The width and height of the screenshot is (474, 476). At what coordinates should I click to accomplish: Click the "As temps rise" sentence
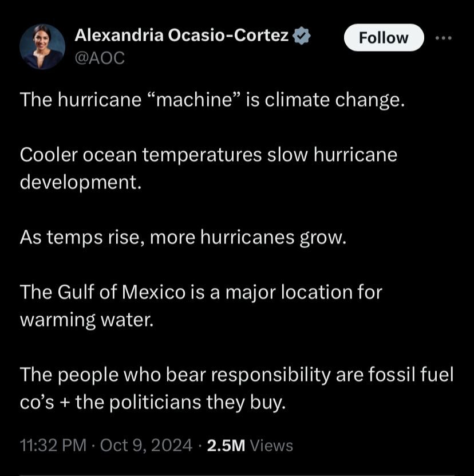click(183, 237)
